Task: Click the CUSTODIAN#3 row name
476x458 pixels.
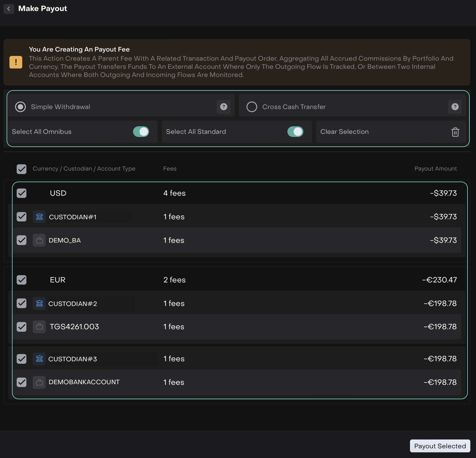Action: (73, 359)
